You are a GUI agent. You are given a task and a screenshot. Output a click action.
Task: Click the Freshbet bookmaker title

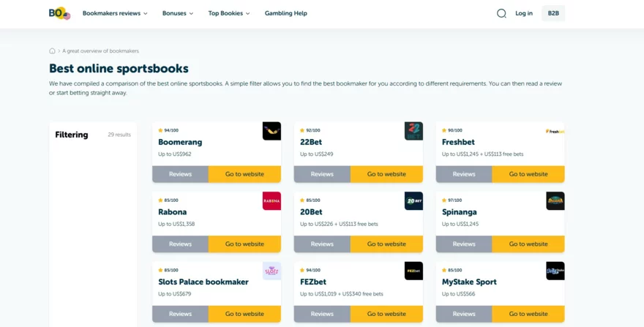click(458, 142)
